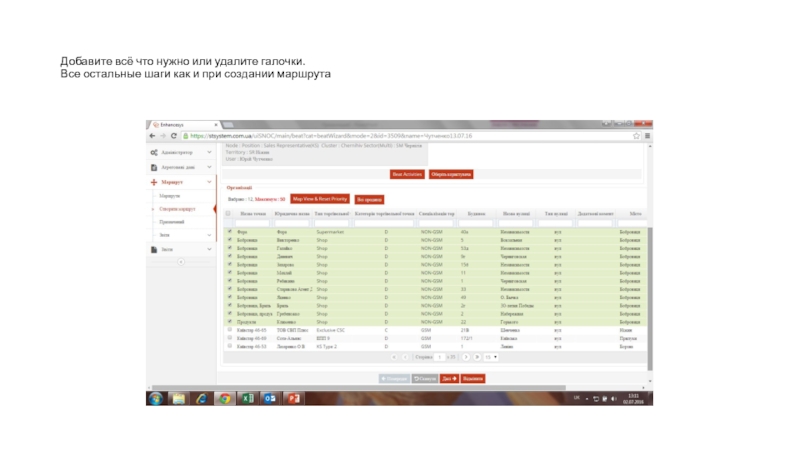Click the Обрати користувача button
Viewport: 800px width, 450px height.
(x=451, y=174)
